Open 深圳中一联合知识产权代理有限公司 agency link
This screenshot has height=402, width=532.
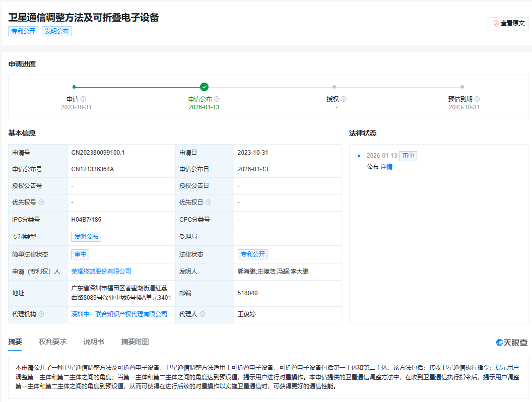pos(119,314)
